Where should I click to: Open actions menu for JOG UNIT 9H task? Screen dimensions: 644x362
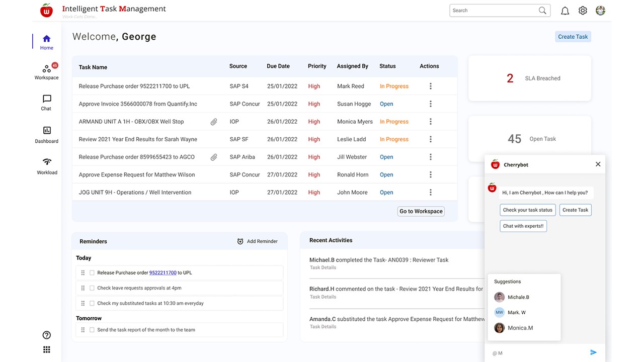point(430,193)
